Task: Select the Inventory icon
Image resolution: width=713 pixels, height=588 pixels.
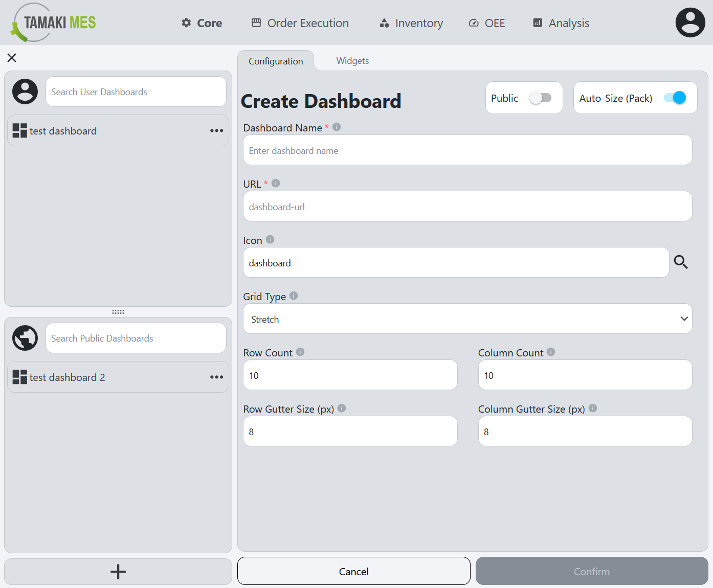Action: 384,22
